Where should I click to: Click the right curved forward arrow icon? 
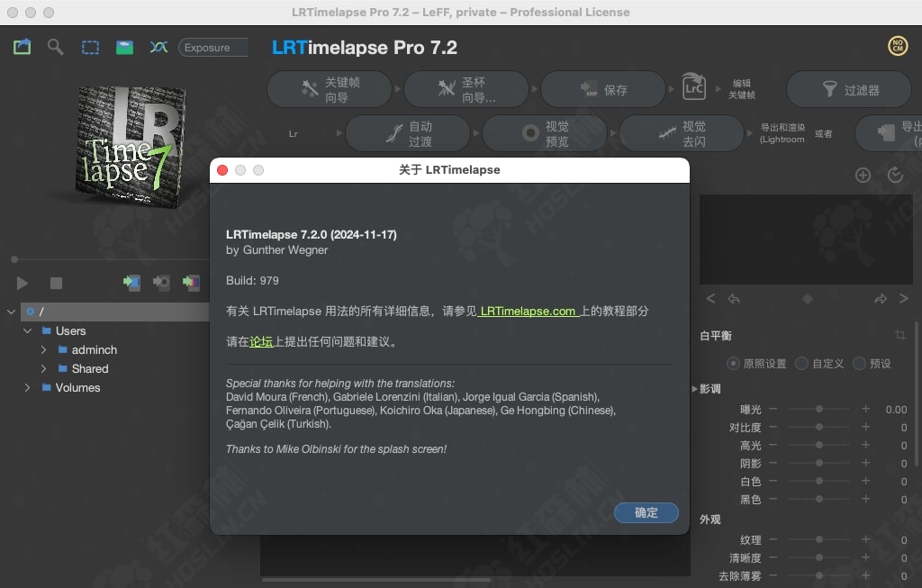(x=881, y=299)
